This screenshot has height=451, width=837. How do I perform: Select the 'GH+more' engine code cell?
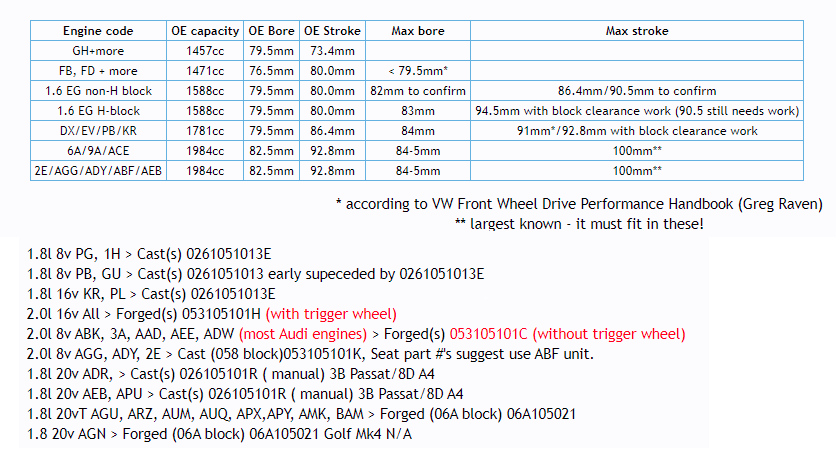[x=98, y=51]
